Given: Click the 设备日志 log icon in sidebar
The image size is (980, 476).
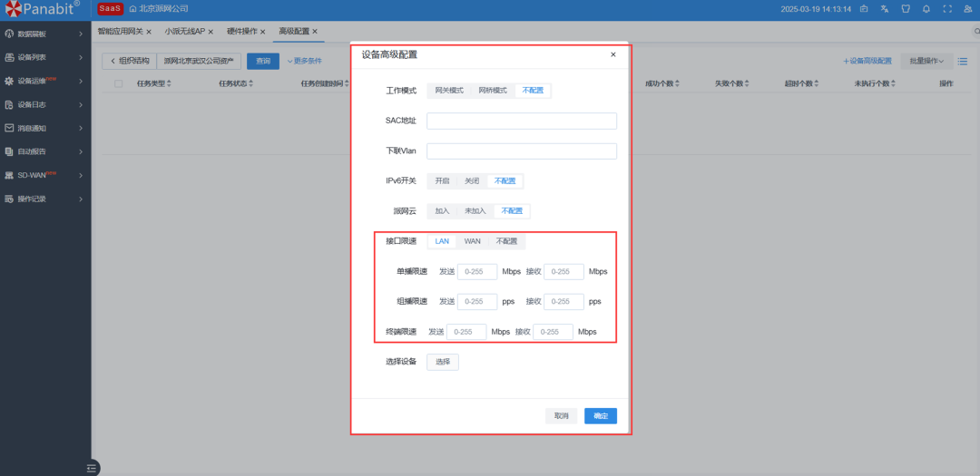Looking at the screenshot, I should (9, 104).
